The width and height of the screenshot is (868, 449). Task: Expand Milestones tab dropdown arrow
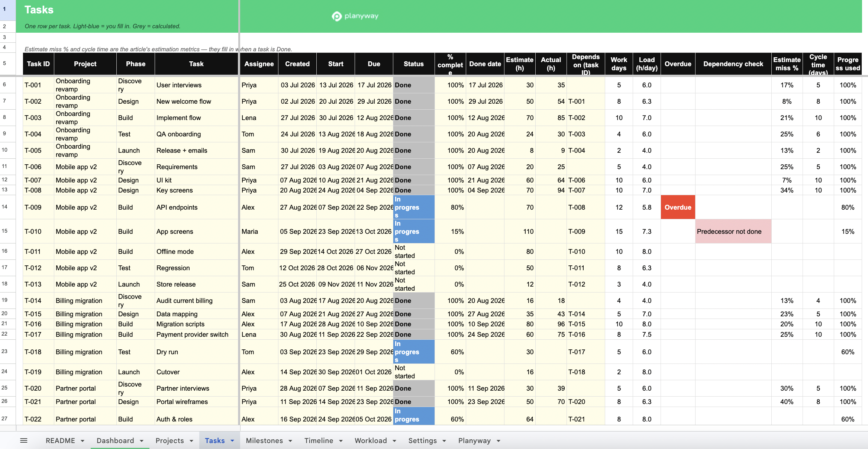click(x=290, y=441)
